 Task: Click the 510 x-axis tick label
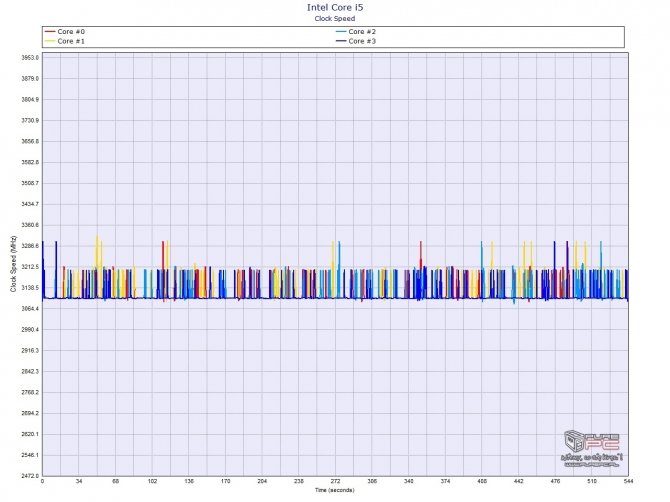(x=592, y=481)
